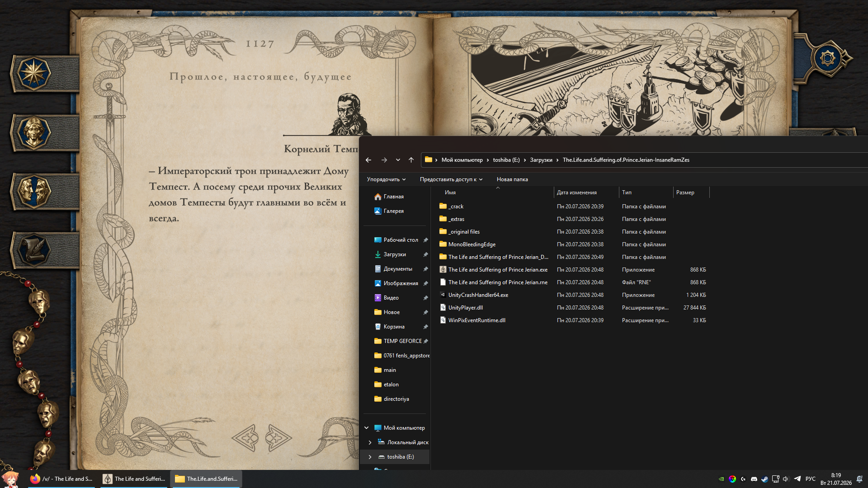Expand the toshiba (E:) tree node
868x488 pixels.
370,457
